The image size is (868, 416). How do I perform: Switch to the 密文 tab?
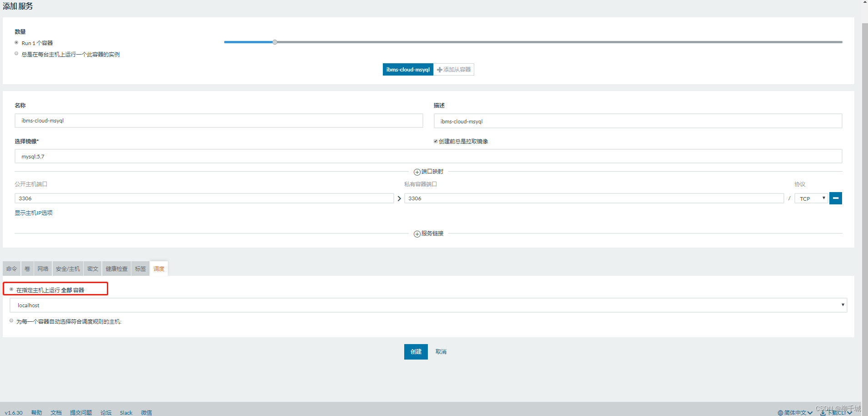[93, 269]
